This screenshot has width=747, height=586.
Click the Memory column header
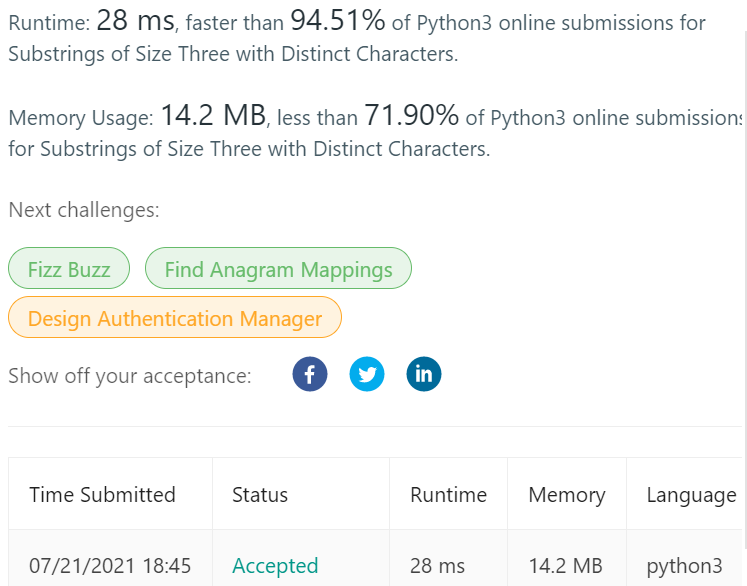click(x=567, y=495)
